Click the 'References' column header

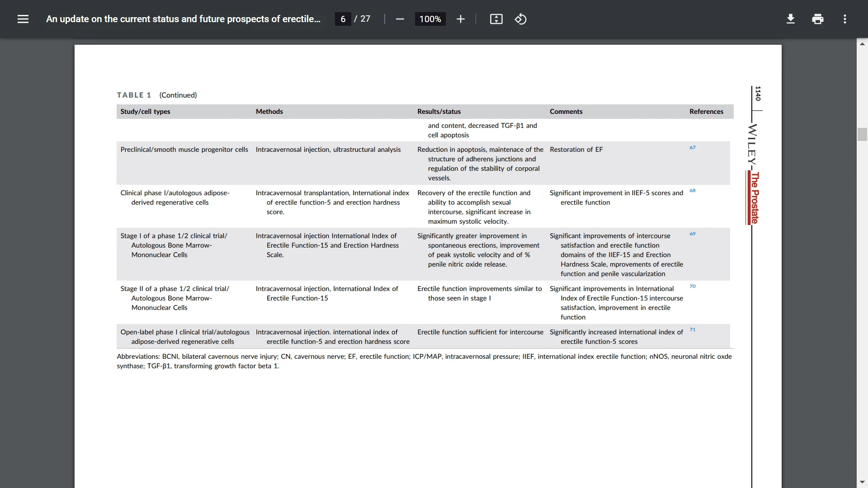click(706, 112)
